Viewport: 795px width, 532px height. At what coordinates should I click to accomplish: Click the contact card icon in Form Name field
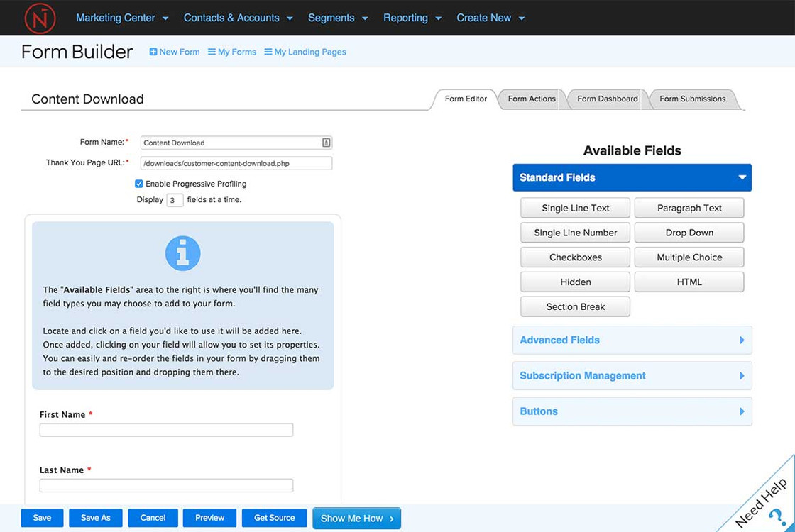pos(326,143)
